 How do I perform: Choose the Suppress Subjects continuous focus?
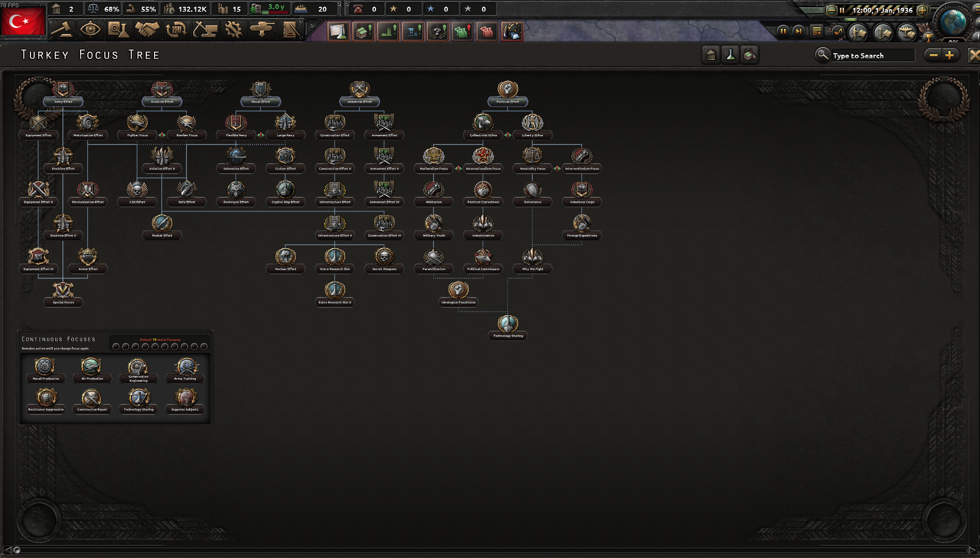[x=185, y=401]
